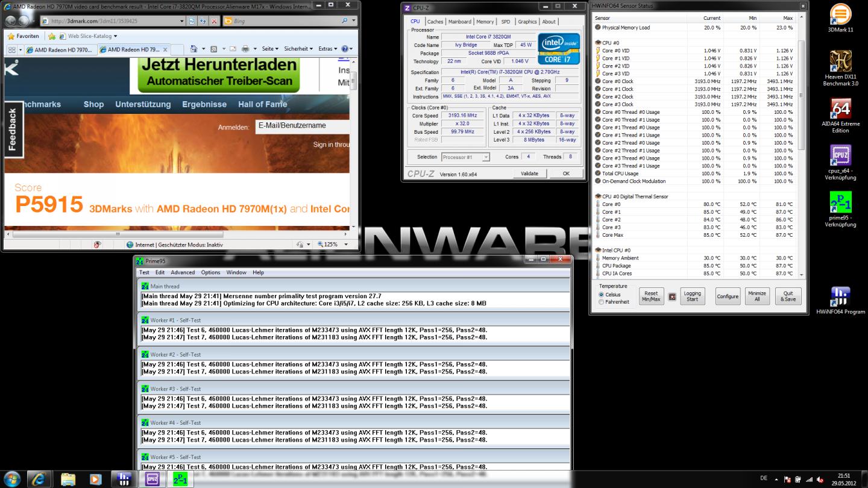Click the Home icon in IE toolbar

pyautogui.click(x=193, y=49)
